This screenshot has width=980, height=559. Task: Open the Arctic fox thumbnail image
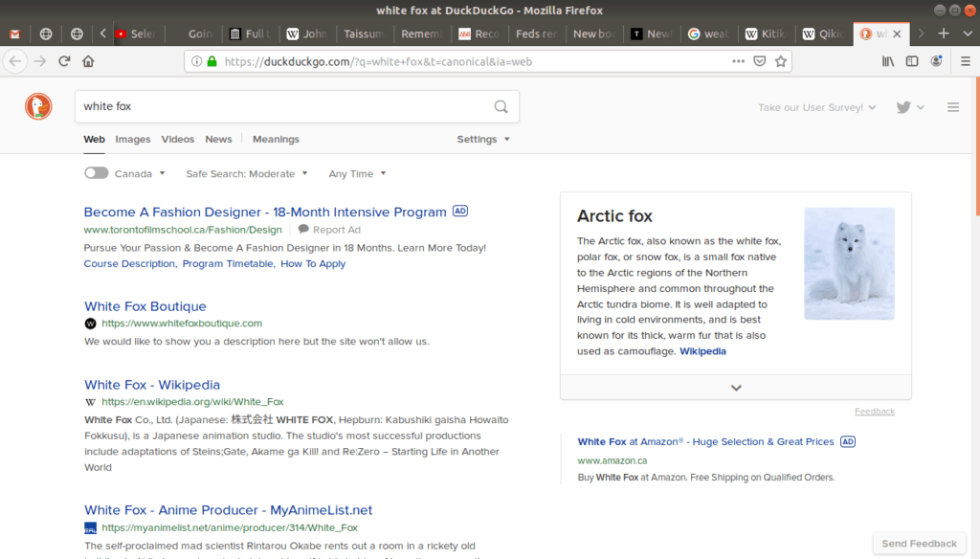(x=849, y=264)
